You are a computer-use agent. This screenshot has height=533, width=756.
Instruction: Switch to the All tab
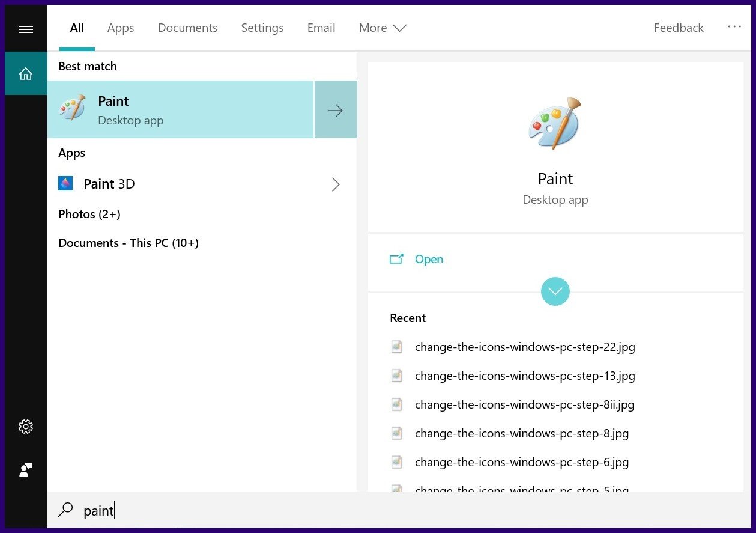coord(77,28)
